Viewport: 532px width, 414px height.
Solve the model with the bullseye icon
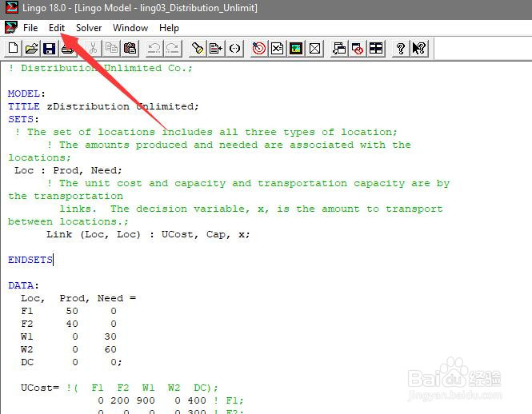(259, 49)
